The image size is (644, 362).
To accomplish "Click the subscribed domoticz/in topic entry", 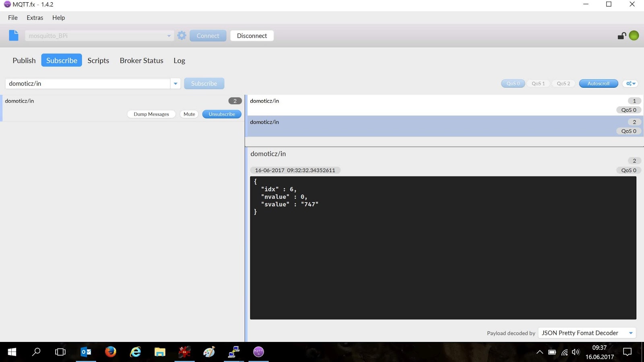I will (123, 108).
